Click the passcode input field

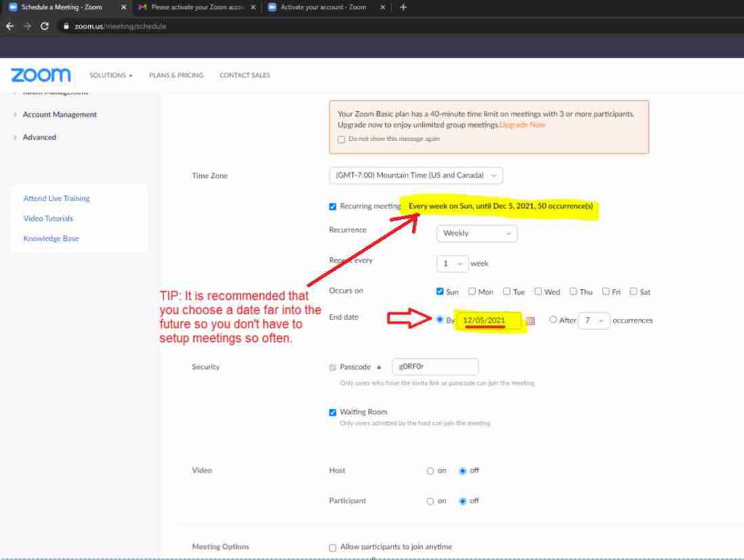click(x=435, y=367)
